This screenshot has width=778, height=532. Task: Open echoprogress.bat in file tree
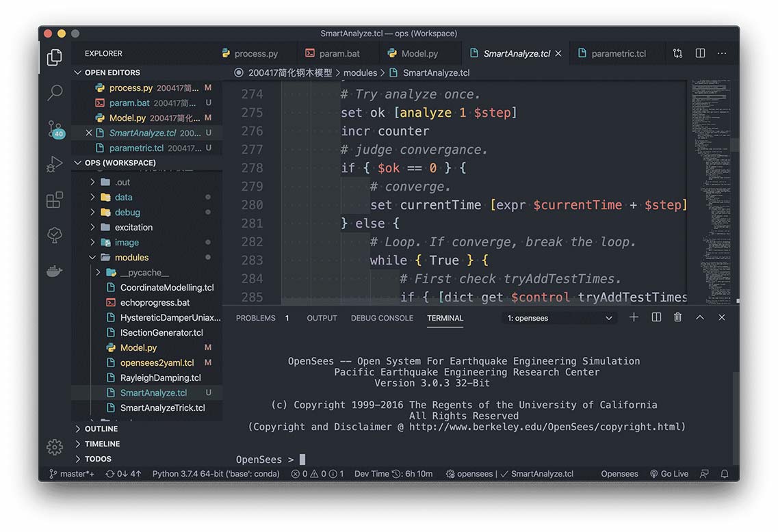147,302
